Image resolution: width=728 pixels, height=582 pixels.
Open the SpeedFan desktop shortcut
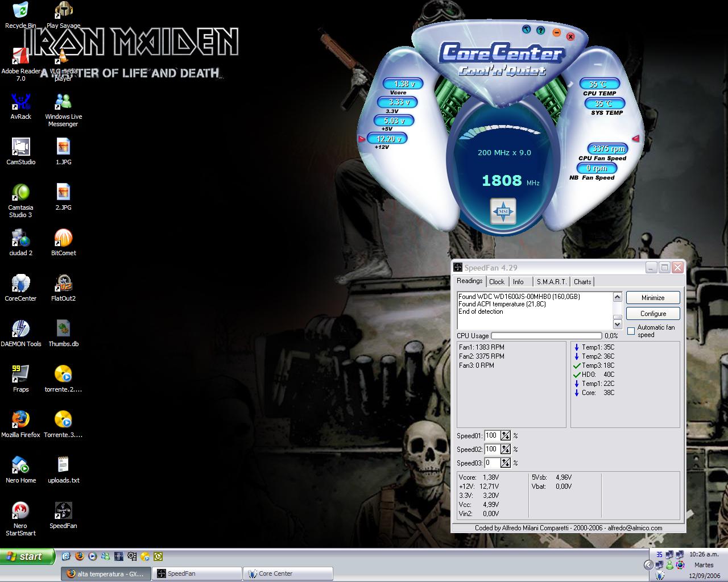pos(63,516)
